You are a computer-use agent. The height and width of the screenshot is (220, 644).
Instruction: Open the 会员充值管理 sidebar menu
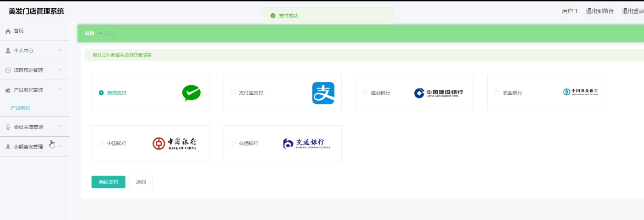tap(34, 127)
